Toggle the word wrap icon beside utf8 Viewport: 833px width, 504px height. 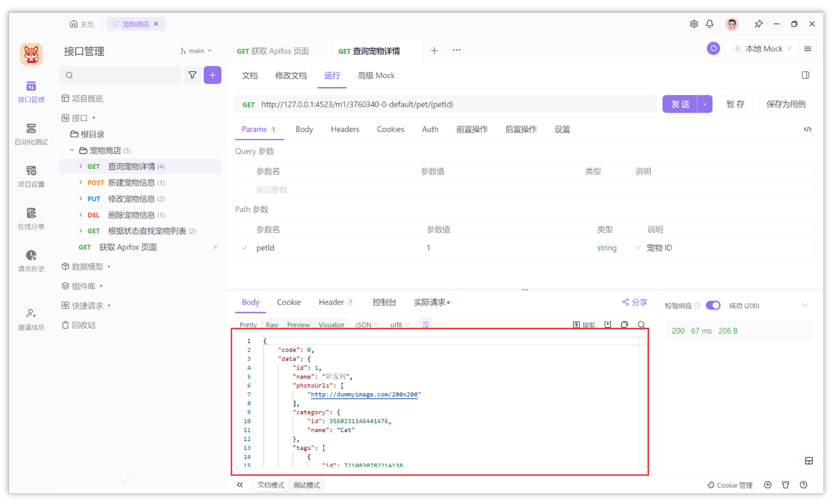pos(425,324)
